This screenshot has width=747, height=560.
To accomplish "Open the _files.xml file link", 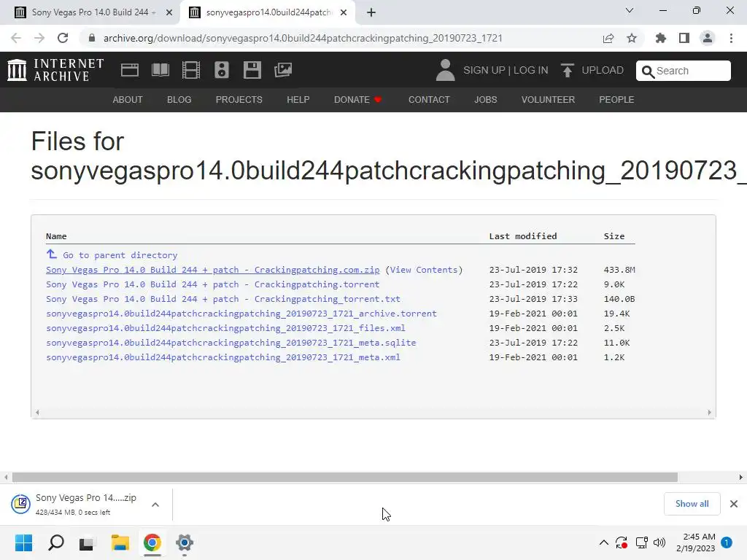I will [x=225, y=328].
